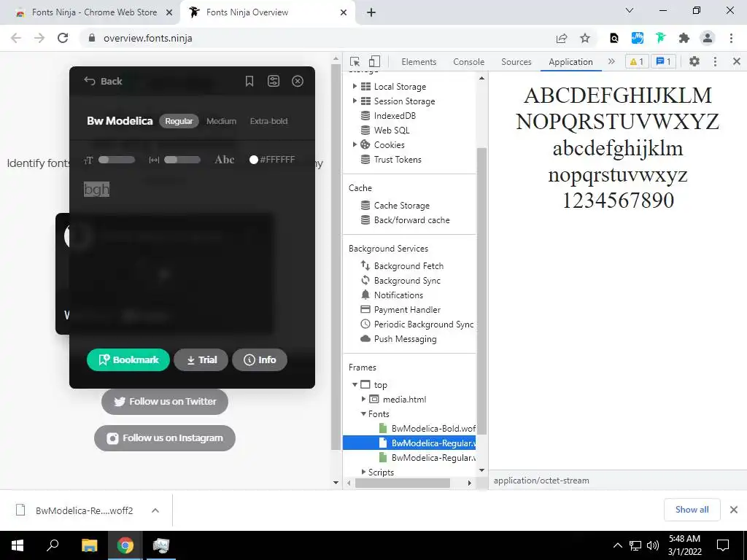Screen dimensions: 747x560
Task: Select the Regular font weight
Action: (179, 121)
